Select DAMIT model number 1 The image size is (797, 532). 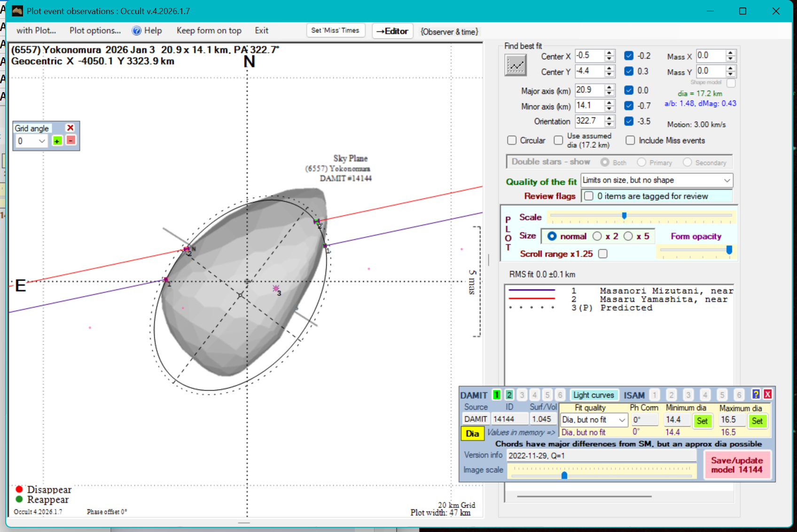click(497, 395)
